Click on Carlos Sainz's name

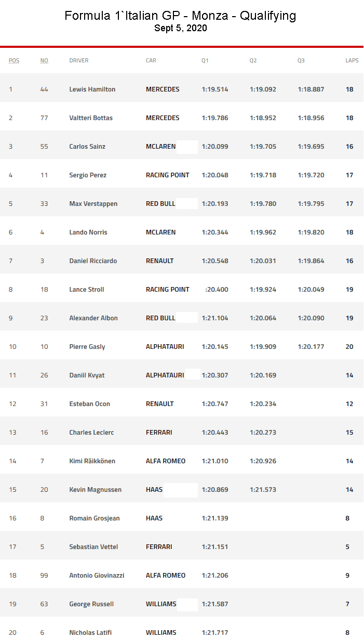click(x=87, y=147)
